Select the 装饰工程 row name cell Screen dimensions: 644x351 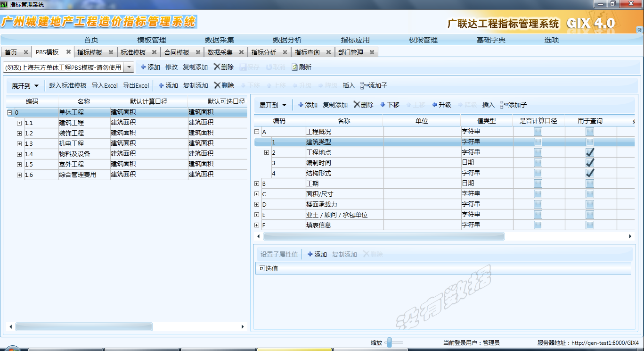(x=84, y=134)
